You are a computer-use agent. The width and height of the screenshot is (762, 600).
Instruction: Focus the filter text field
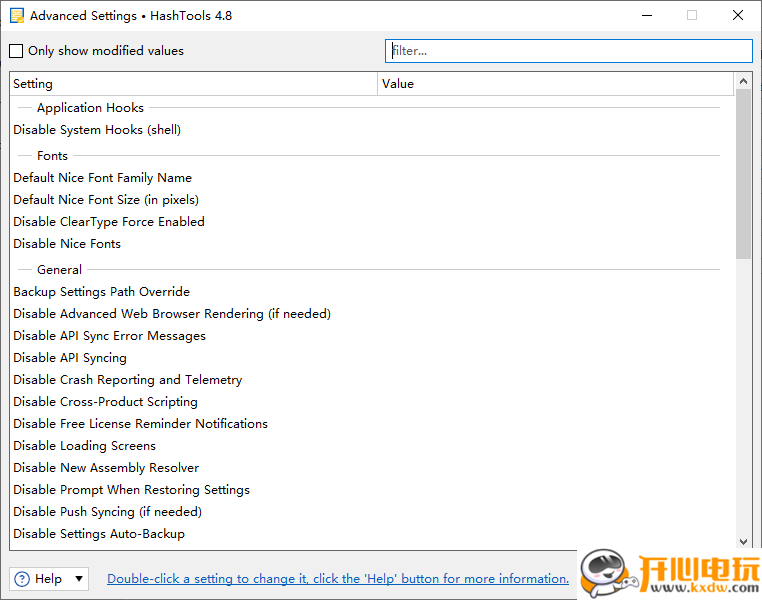point(569,51)
